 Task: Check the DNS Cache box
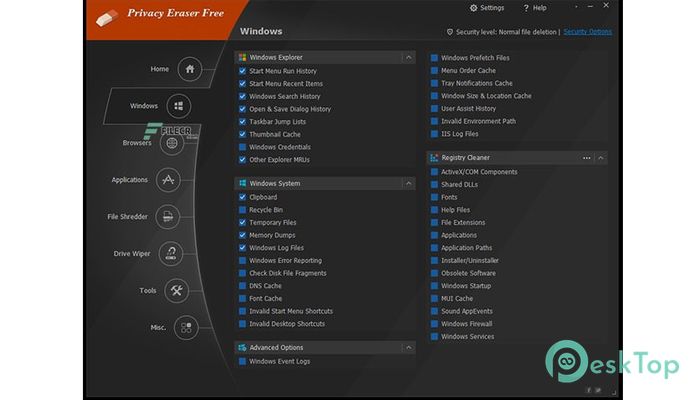[242, 286]
